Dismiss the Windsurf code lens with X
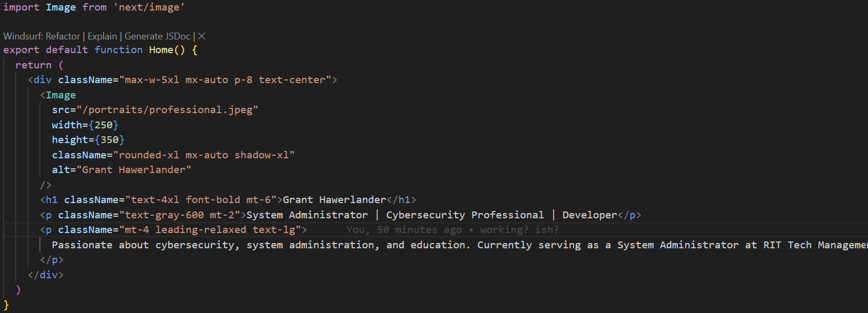The width and height of the screenshot is (868, 313). pos(202,36)
